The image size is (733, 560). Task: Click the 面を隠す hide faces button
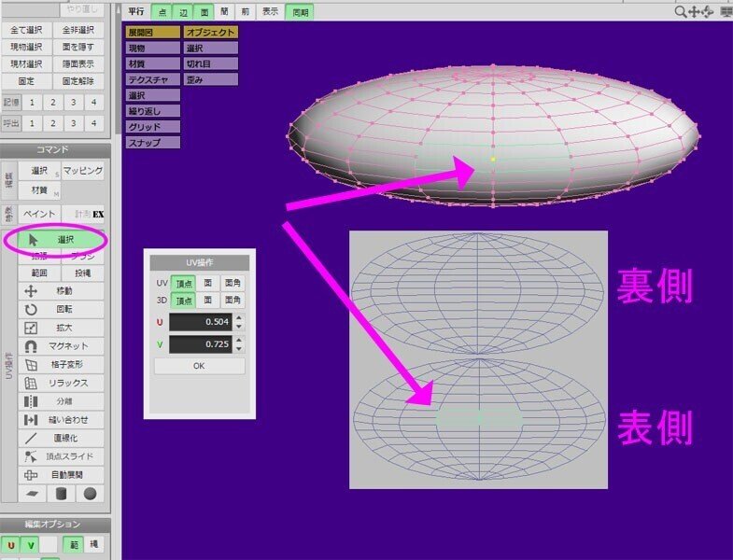[78, 48]
